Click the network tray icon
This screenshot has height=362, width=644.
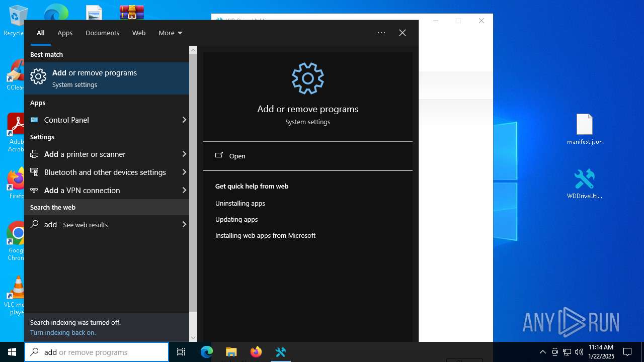pos(567,352)
